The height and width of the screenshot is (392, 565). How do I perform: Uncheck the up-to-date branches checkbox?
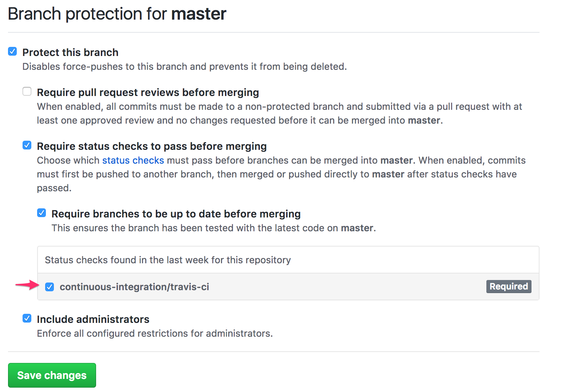[42, 213]
